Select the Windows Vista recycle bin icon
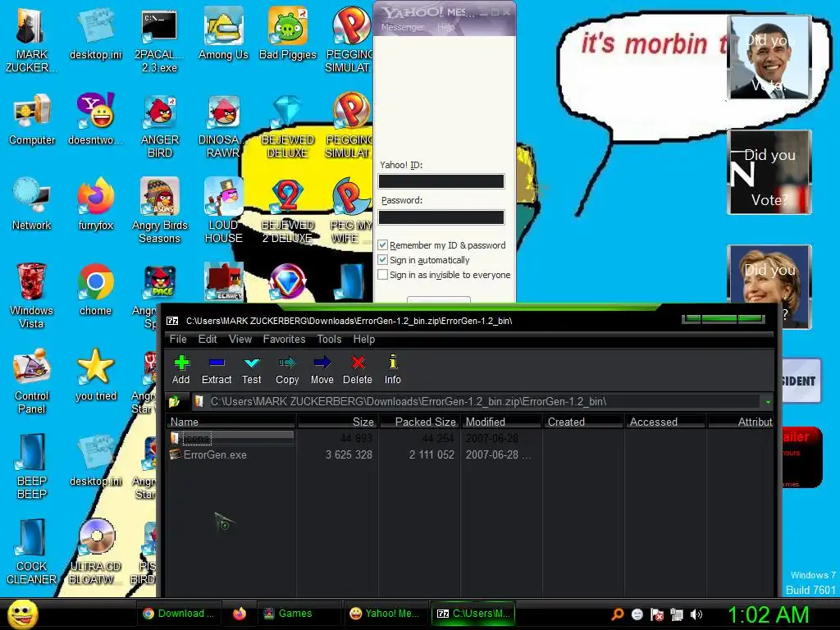This screenshot has height=630, width=840. pos(31,295)
